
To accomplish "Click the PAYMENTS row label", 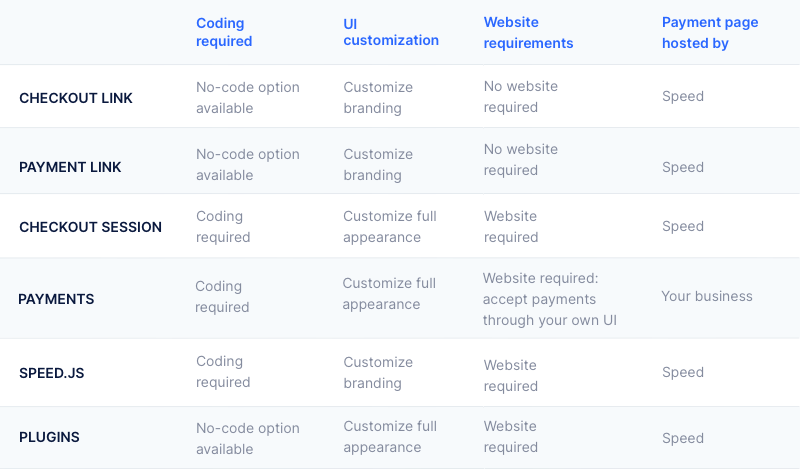I will coord(56,299).
